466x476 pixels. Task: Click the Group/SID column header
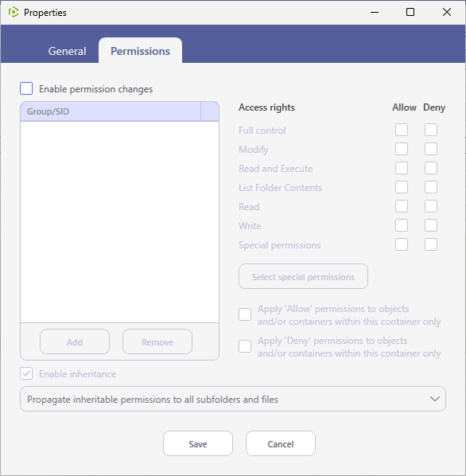[x=111, y=111]
